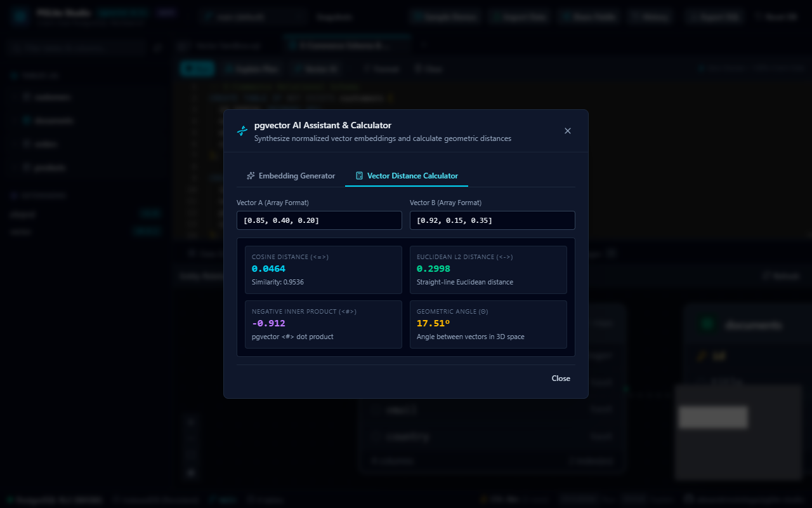Click the cosine distance value 0.0464
Screen dimensions: 812x508
coord(268,269)
